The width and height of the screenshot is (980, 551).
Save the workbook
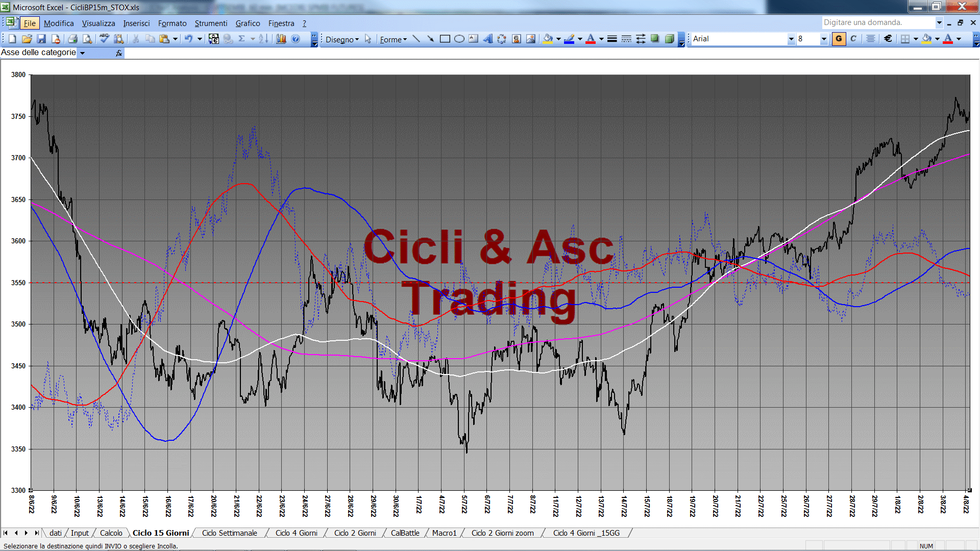pyautogui.click(x=41, y=39)
